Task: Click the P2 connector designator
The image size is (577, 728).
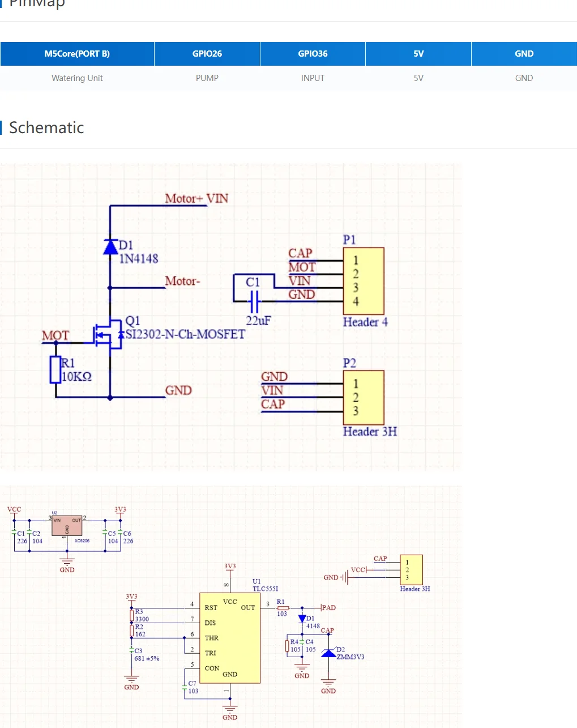Action: click(x=349, y=363)
